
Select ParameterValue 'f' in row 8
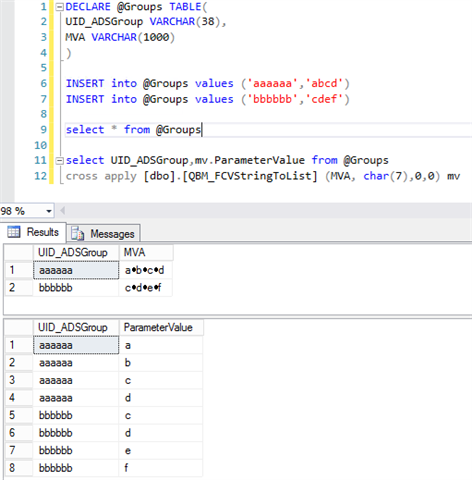[x=161, y=468]
